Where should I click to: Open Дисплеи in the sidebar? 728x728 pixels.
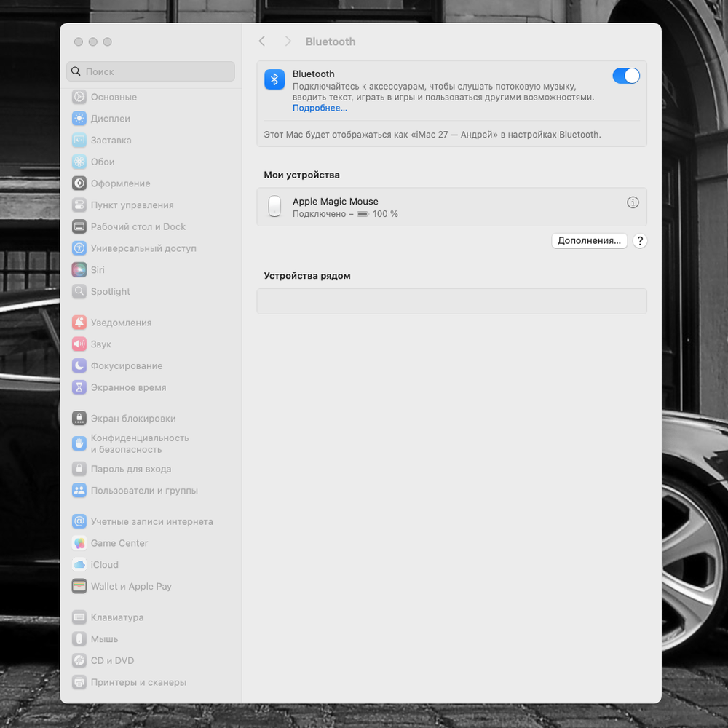pos(102,119)
